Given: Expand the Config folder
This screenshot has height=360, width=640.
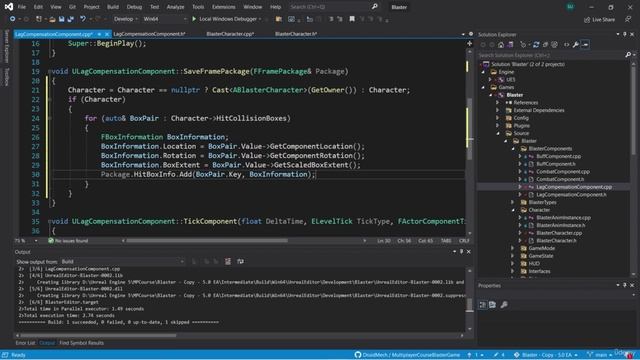Looking at the screenshot, I should 498,118.
